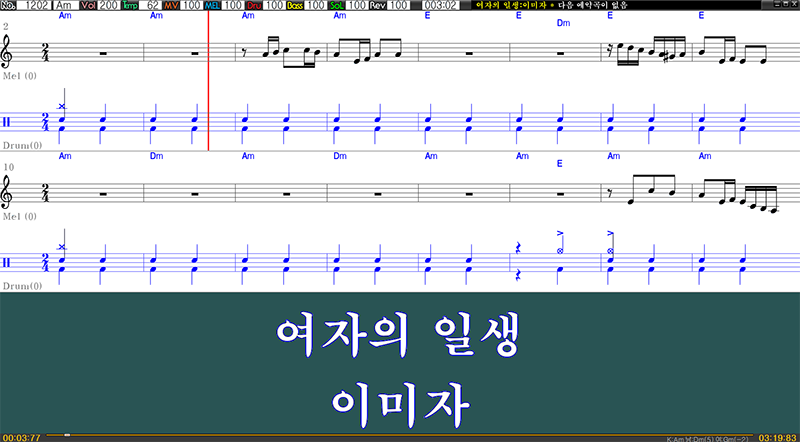Viewport: 800px width, 442px height.
Task: Select the SoL value 100
Action: (x=357, y=5)
